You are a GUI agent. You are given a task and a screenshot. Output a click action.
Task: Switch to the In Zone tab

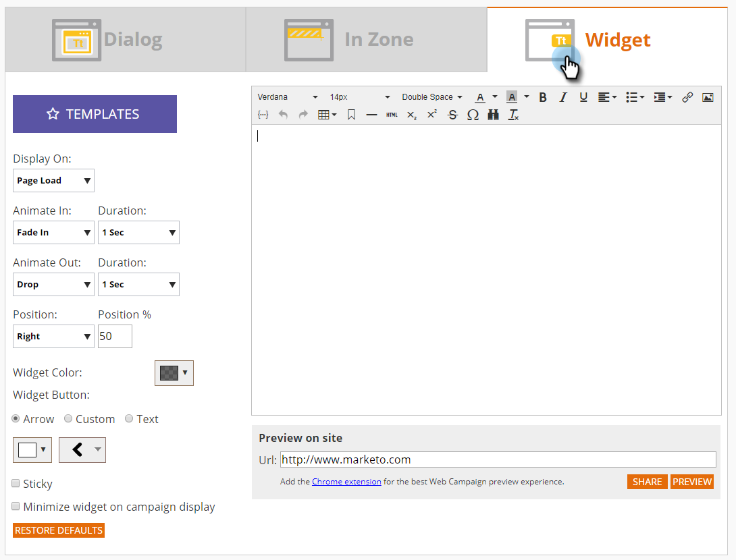pyautogui.click(x=367, y=40)
